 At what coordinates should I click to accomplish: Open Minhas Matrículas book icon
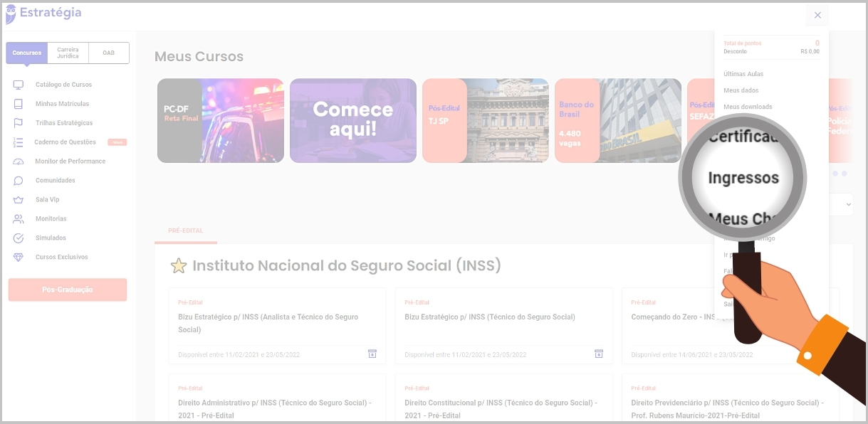click(x=19, y=104)
